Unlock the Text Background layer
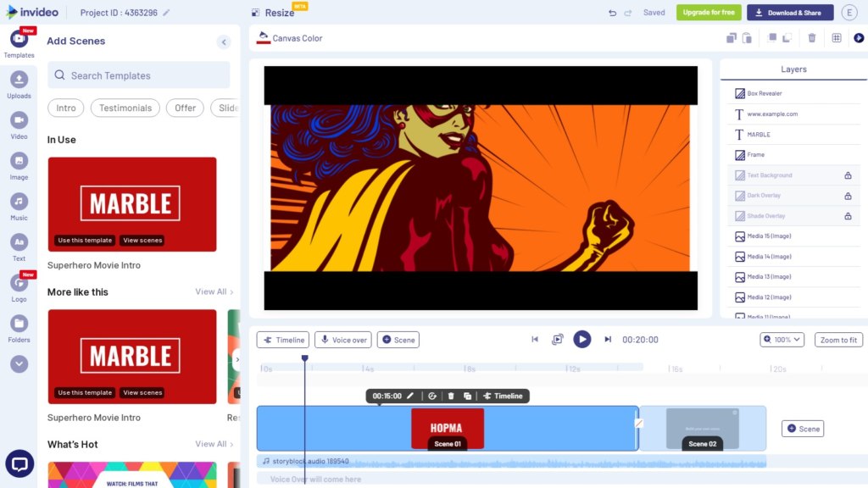The height and width of the screenshot is (488, 868). (848, 175)
